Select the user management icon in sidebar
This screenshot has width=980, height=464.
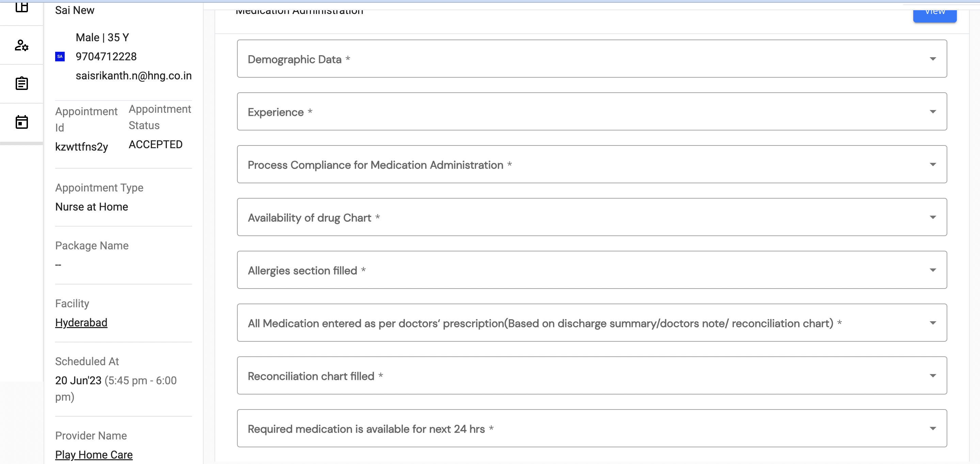pos(22,45)
